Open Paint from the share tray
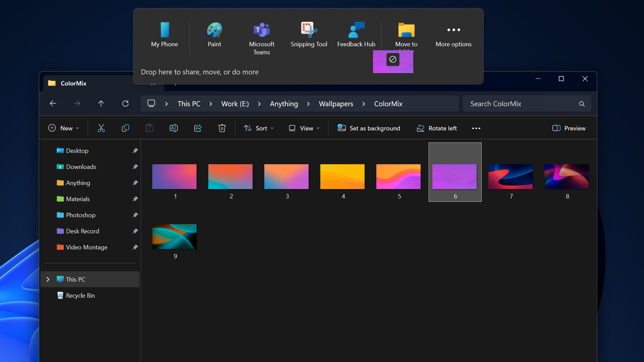 coord(214,35)
